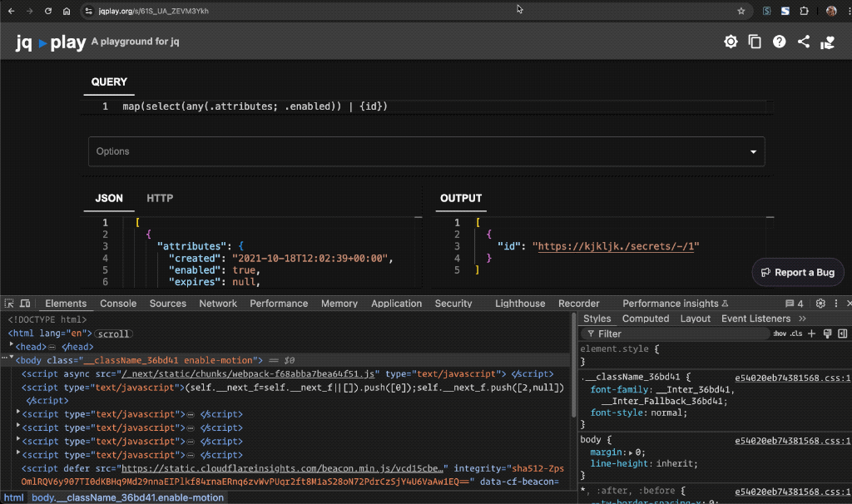
Task: Click the blue S extension icon
Action: [x=785, y=11]
